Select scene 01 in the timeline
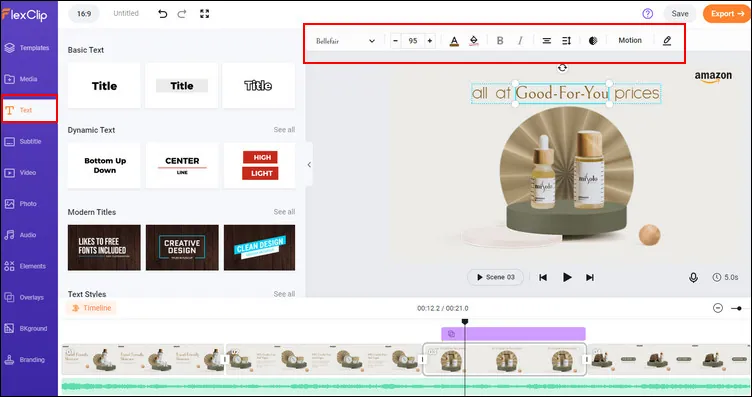Screen dimensions: 752x397 coord(143,359)
